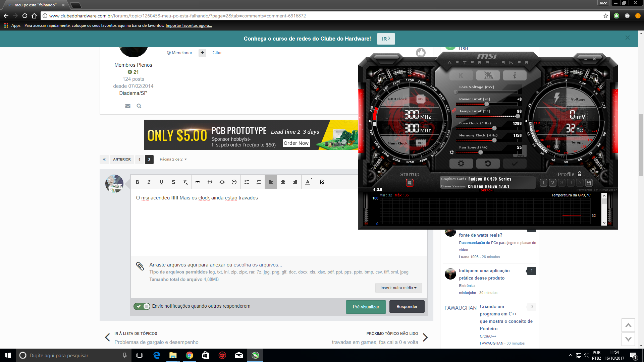Apply Afterburner settings with the checkmark

(x=515, y=163)
